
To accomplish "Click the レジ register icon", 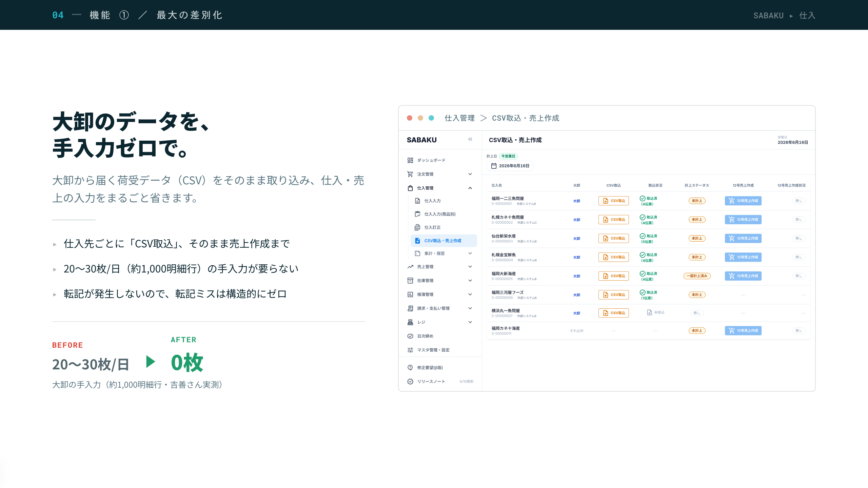I will point(410,322).
